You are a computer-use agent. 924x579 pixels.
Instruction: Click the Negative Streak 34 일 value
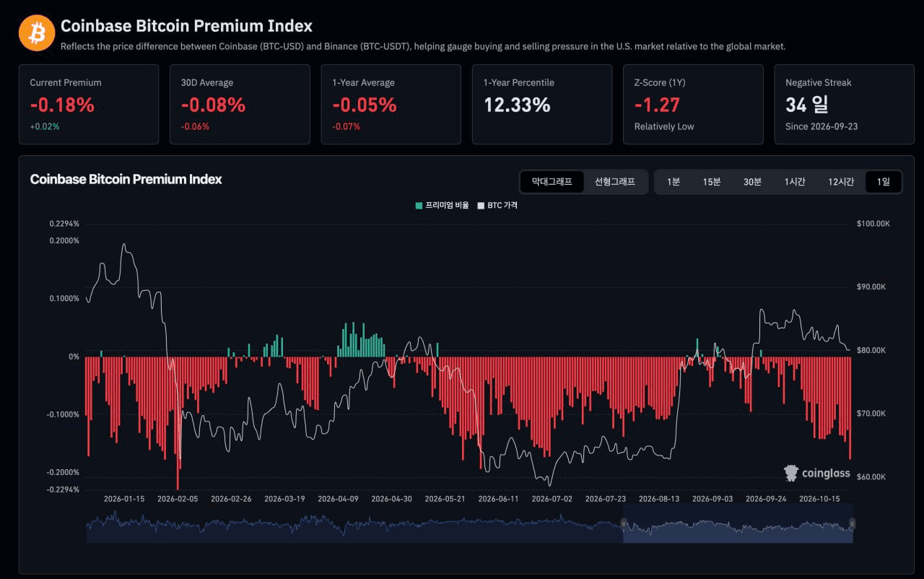806,105
